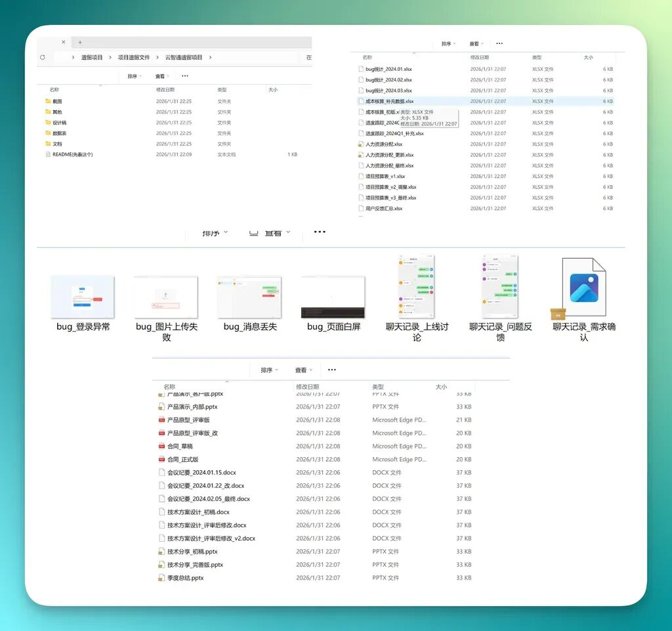Click the PDF icon of 产品原型_评审版_改
672x631 pixels.
point(161,433)
